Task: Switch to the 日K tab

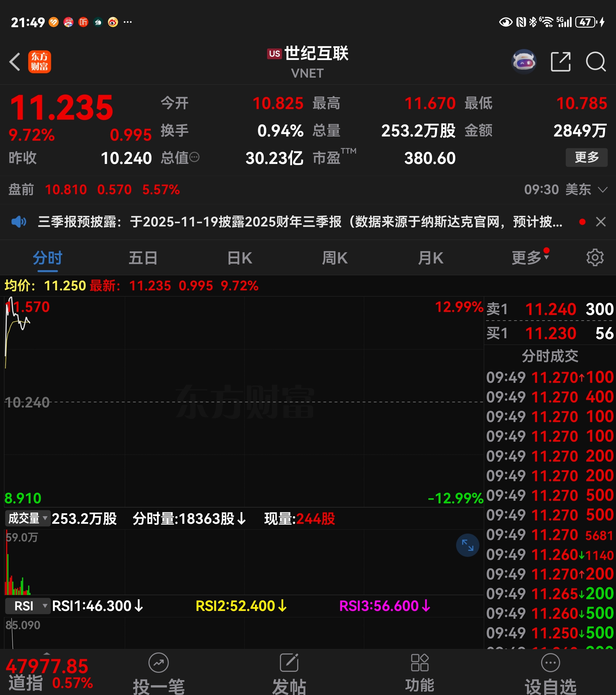Action: point(239,258)
